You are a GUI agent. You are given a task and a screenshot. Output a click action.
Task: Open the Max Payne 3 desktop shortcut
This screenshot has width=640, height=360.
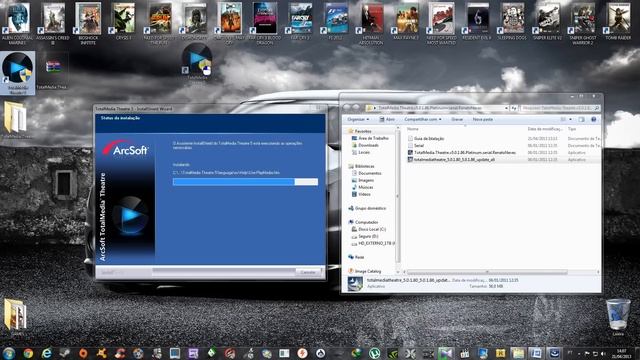[x=407, y=21]
